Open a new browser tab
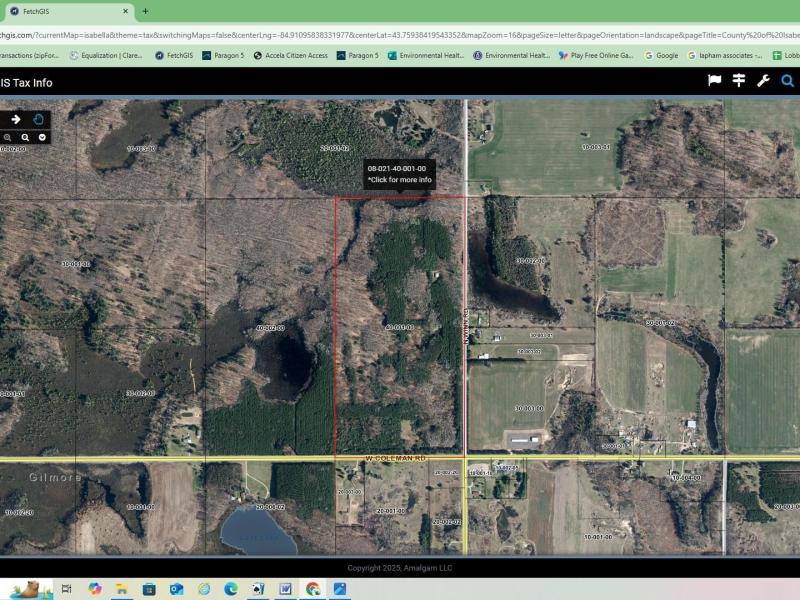800x600 pixels. 145,11
